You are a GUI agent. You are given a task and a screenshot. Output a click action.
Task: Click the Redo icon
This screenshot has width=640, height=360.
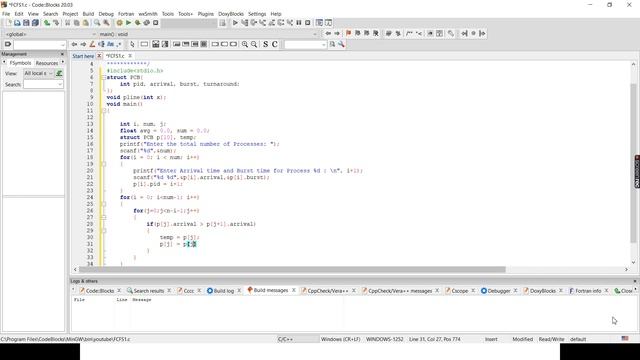click(x=56, y=23)
